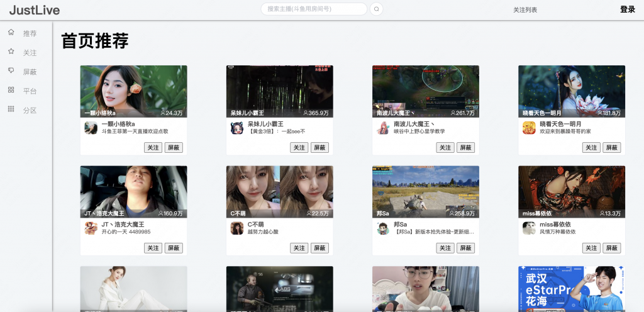Follow 晓看天色一明月 with 关注 button
644x312 pixels.
coord(591,147)
